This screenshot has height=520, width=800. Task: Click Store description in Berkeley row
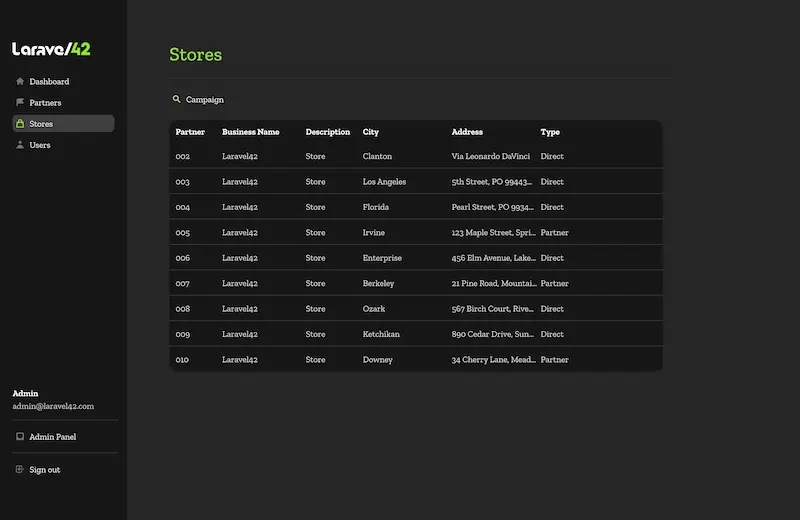tap(315, 283)
